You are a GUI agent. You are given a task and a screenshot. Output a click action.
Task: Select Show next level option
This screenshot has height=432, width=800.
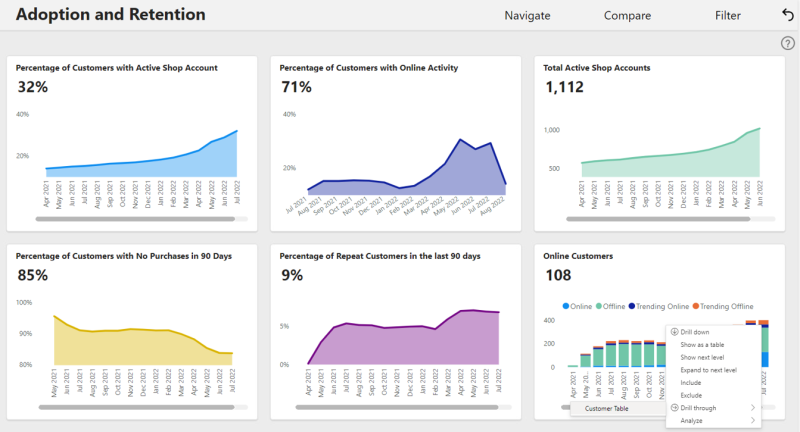(x=702, y=357)
